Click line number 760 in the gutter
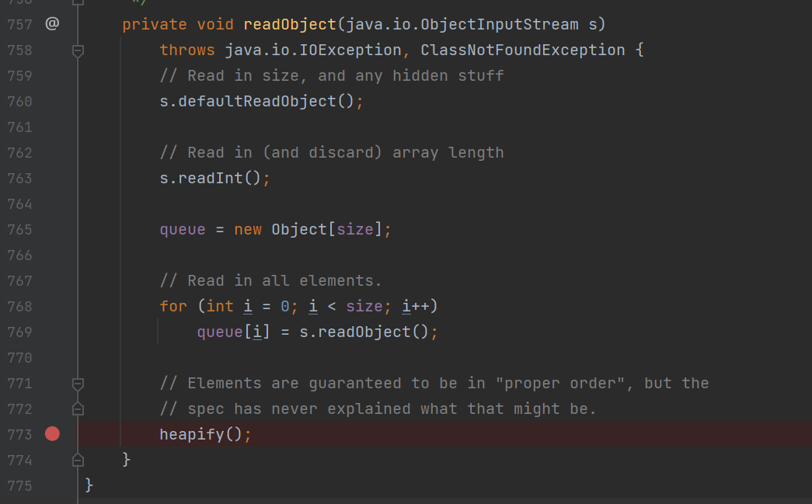The height and width of the screenshot is (504, 812). [x=19, y=102]
